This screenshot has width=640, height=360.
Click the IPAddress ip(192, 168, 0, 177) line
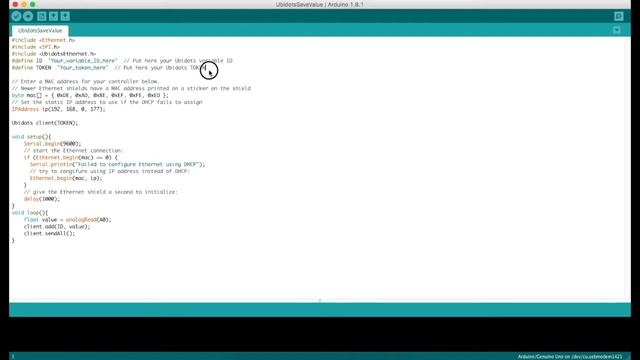point(58,109)
